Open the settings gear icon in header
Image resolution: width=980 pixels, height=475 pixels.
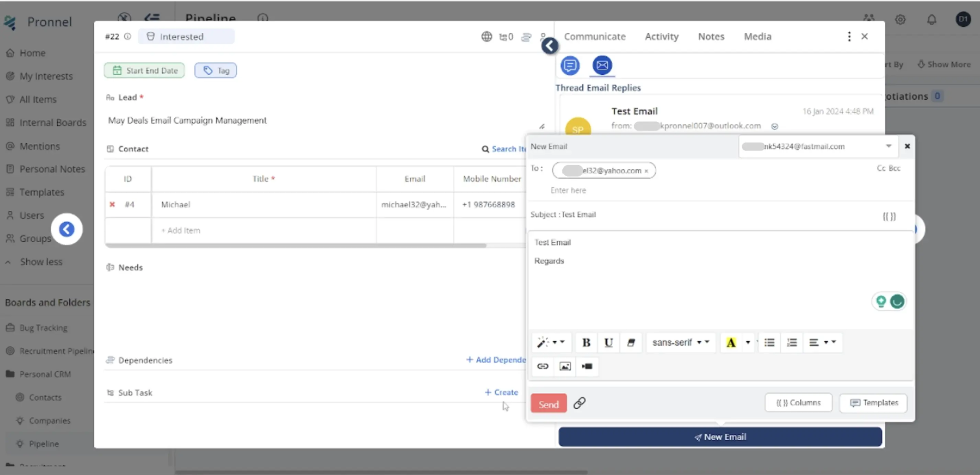[900, 20]
